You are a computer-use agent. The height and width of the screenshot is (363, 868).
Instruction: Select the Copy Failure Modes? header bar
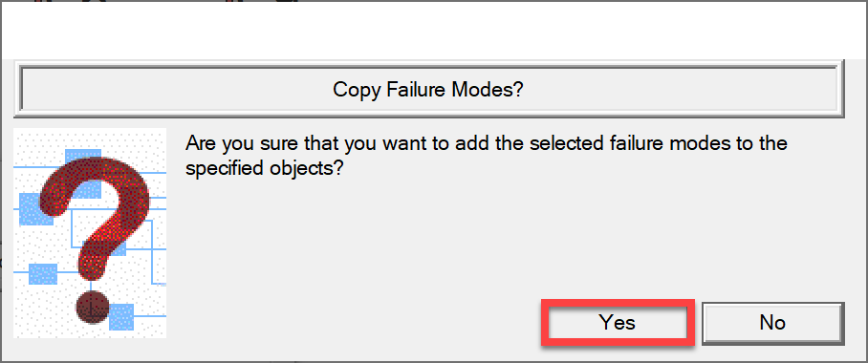(x=428, y=90)
